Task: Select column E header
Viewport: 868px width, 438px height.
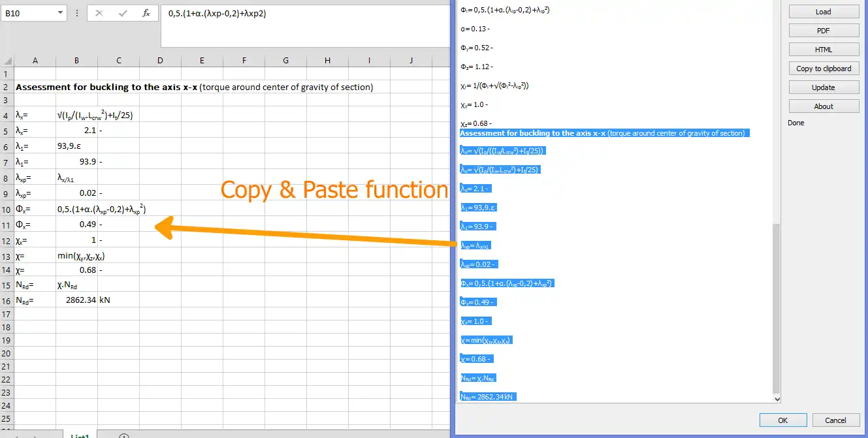Action: [202, 61]
